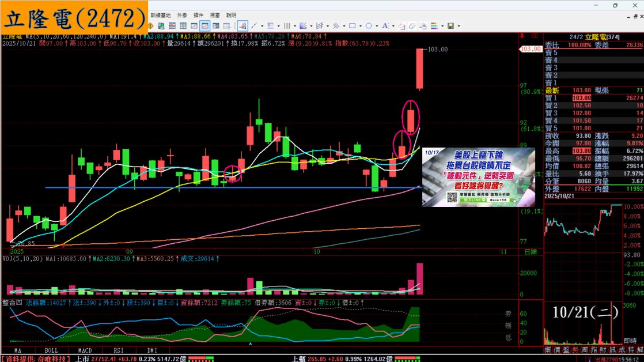Click the 財 tab in right panel
Image resolution: width=644 pixels, height=362 pixels.
603,350
